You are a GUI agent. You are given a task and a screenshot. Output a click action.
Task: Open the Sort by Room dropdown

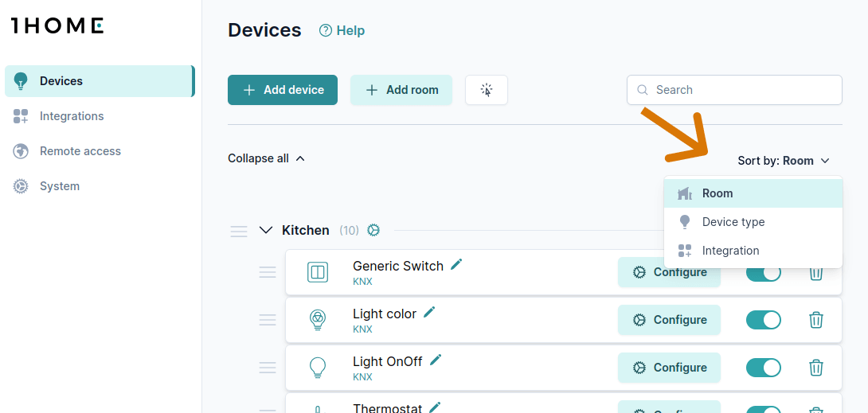click(x=784, y=161)
